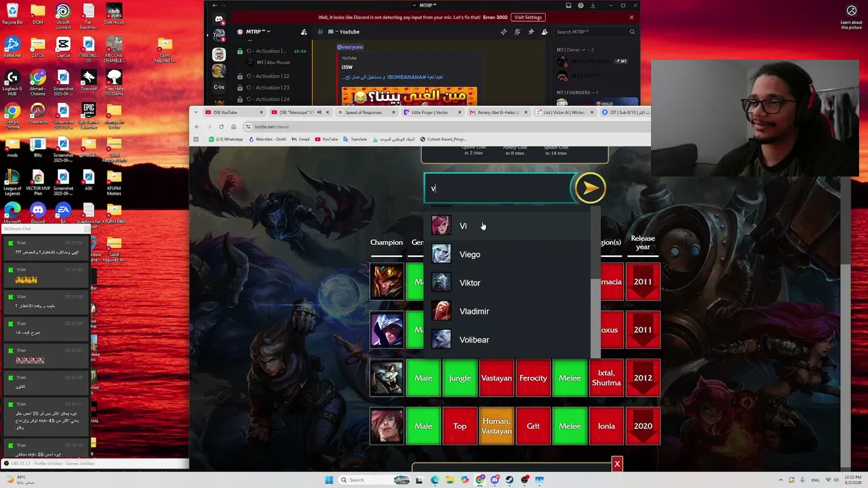
Task: Open the Discord inbox icon
Action: [x=568, y=5]
